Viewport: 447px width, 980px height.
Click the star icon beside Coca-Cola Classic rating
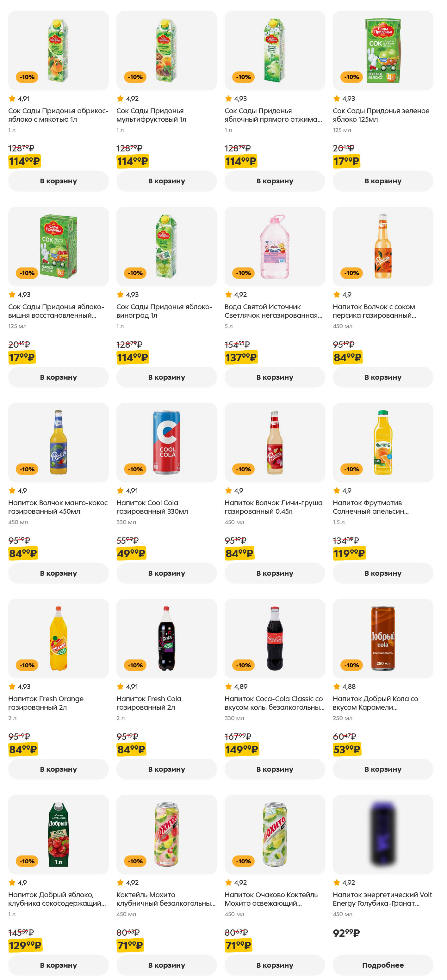(x=228, y=687)
